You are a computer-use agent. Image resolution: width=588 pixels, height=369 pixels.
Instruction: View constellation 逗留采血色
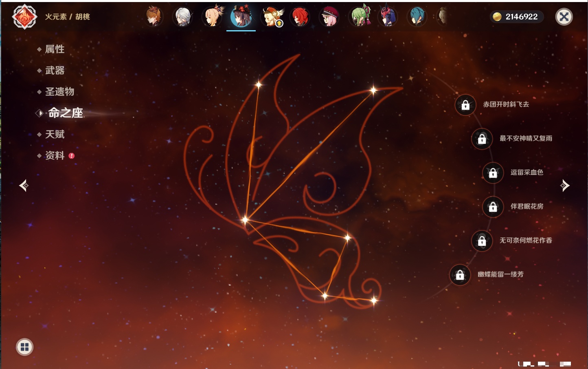coord(527,172)
